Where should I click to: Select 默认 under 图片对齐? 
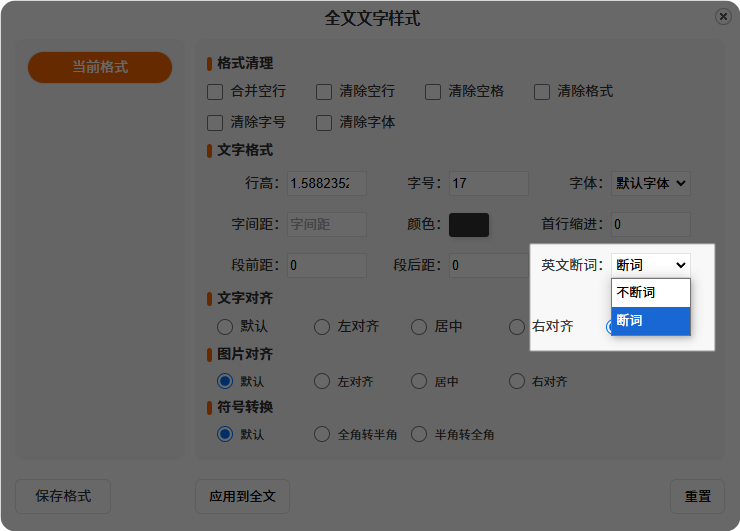[x=225, y=381]
